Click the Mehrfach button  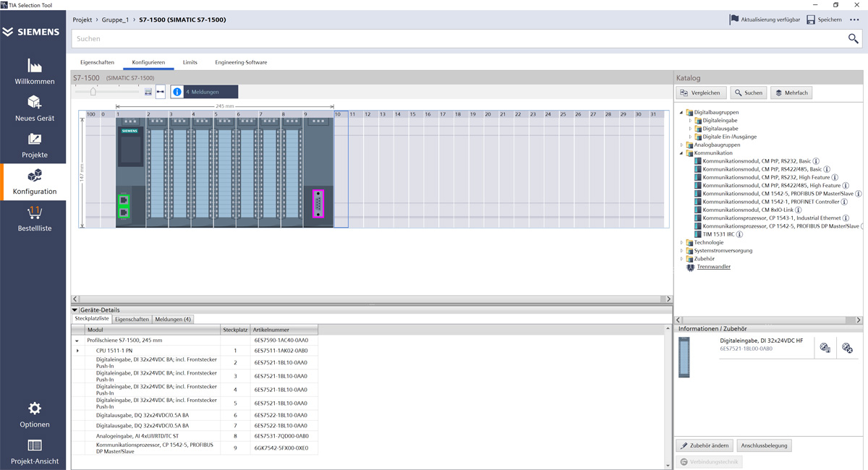click(x=791, y=93)
